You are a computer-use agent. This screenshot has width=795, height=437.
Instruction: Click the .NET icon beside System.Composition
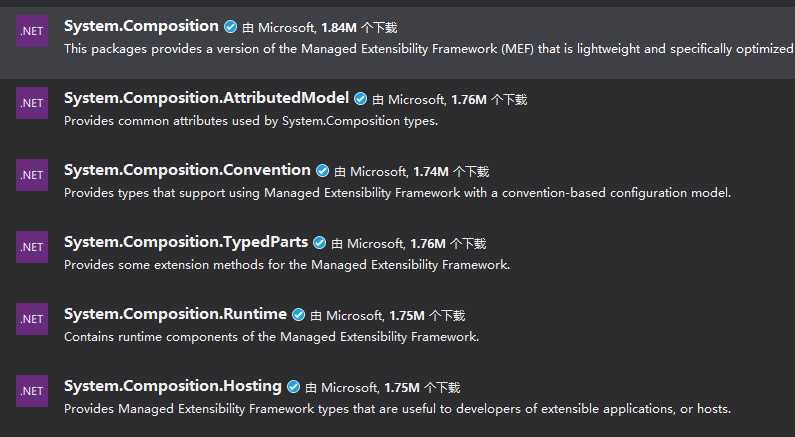(32, 31)
